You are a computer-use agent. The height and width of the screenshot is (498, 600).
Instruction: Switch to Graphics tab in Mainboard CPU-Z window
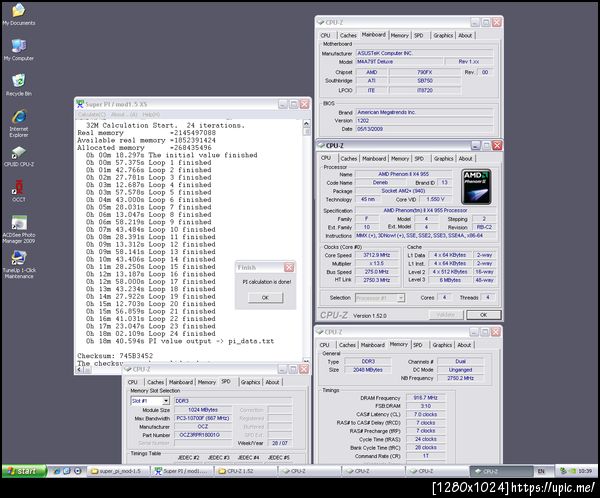click(443, 35)
